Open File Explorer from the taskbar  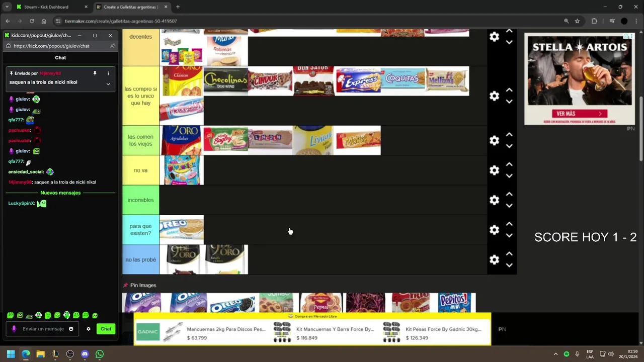[x=40, y=354]
